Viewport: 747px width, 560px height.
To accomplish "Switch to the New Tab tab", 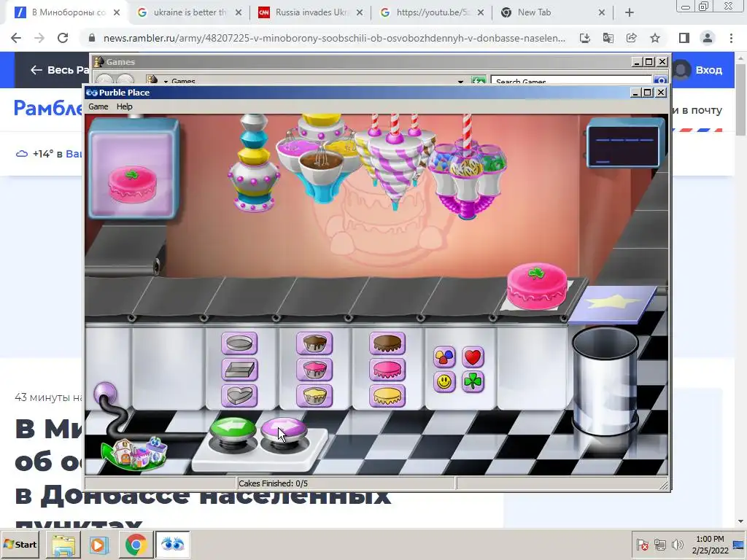I will click(x=553, y=12).
